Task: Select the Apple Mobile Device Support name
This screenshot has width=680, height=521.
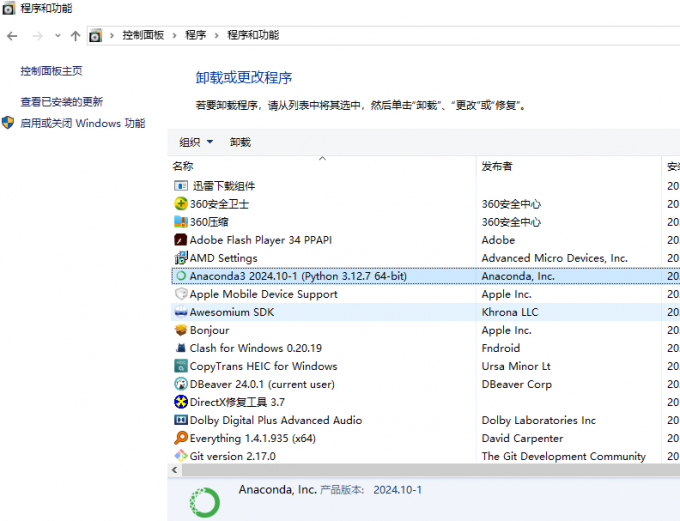Action: click(x=263, y=294)
